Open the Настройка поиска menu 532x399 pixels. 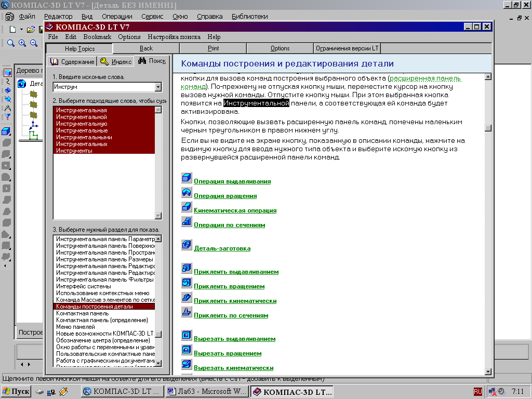(174, 37)
